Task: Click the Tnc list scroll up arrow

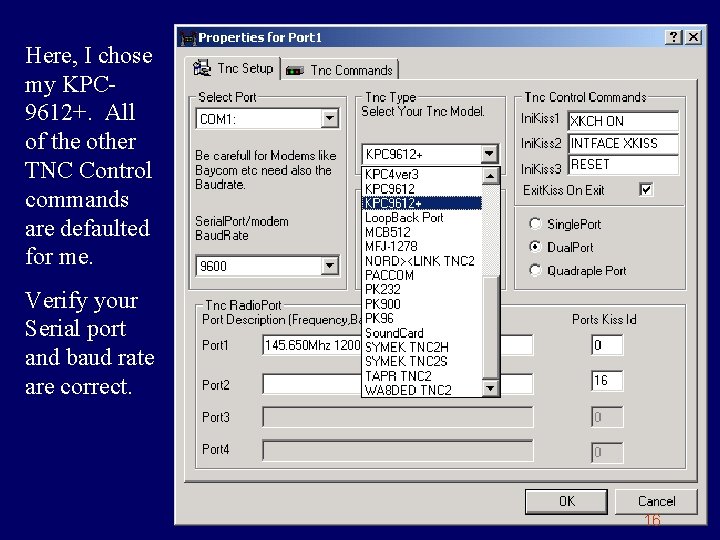Action: (x=490, y=176)
